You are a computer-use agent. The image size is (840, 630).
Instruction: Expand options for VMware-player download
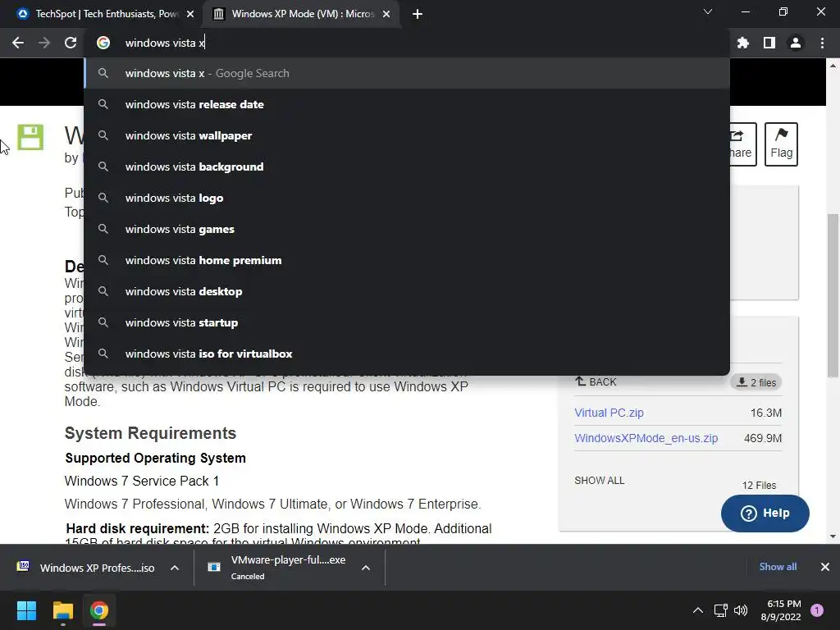click(366, 568)
